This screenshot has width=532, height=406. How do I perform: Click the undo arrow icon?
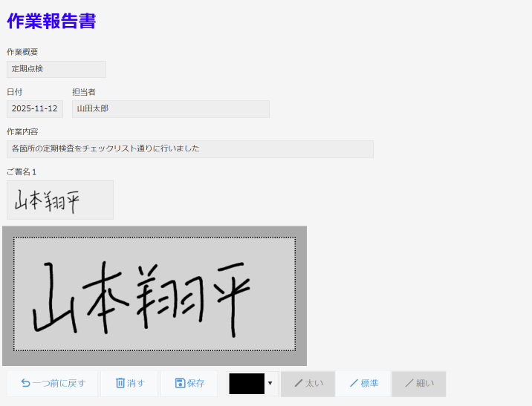point(25,383)
